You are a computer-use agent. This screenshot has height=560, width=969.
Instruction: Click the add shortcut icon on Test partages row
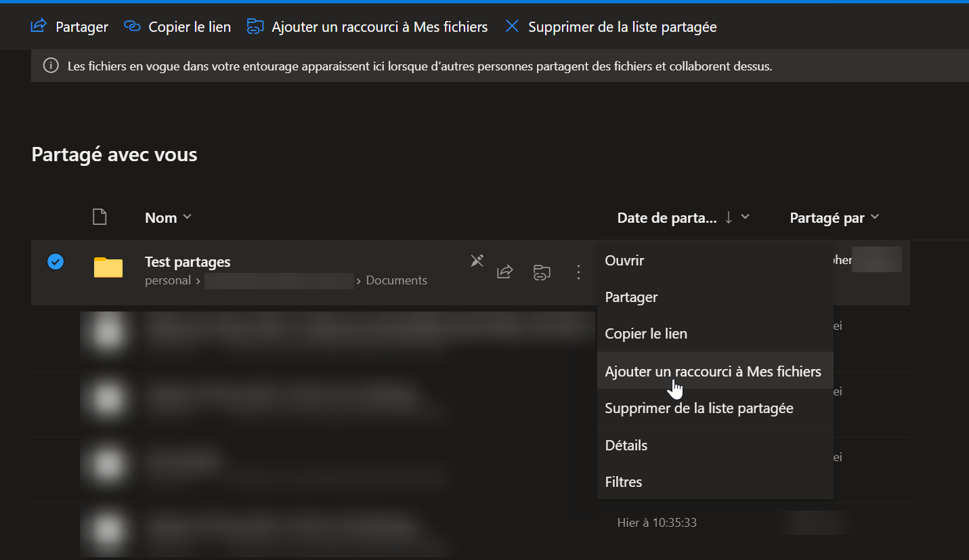[x=541, y=272]
